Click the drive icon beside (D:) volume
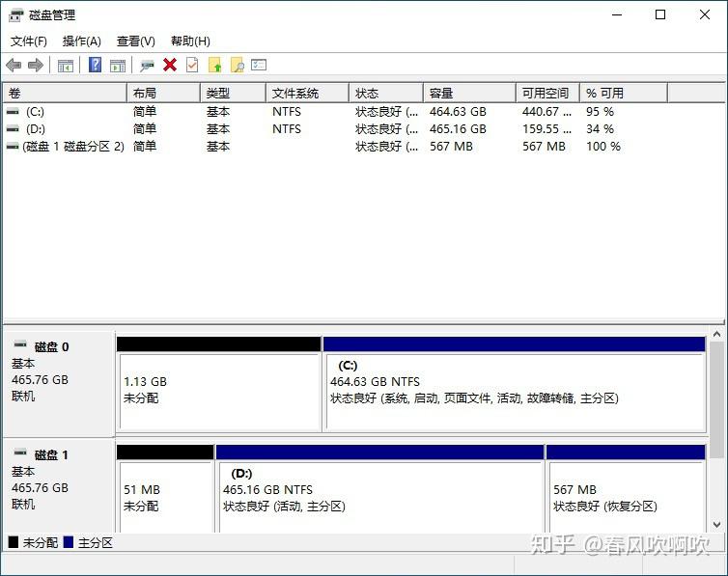 (x=13, y=129)
